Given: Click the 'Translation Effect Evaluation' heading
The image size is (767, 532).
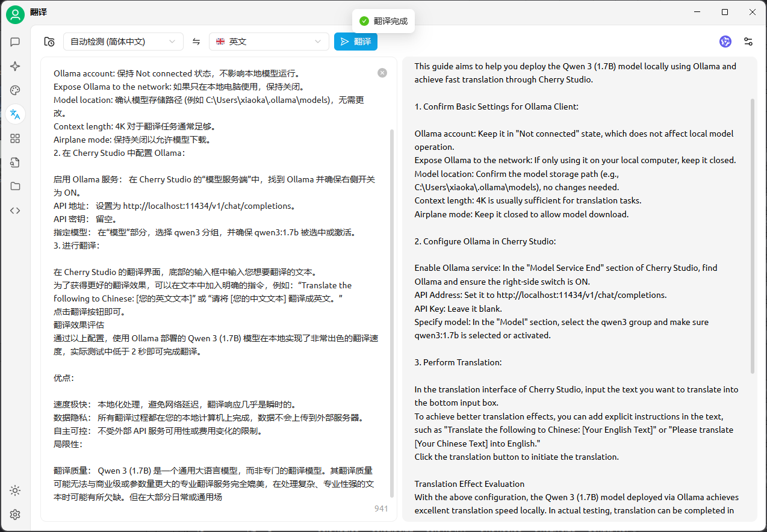Looking at the screenshot, I should pos(470,484).
